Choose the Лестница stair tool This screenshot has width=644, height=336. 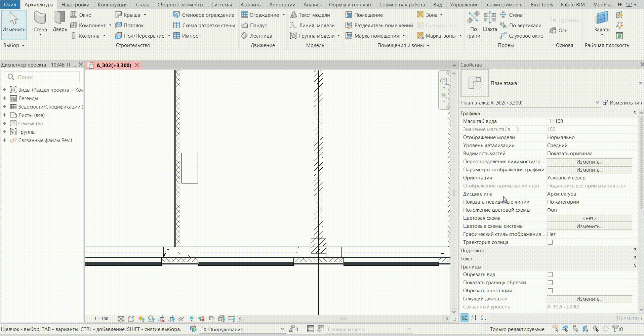coord(257,36)
